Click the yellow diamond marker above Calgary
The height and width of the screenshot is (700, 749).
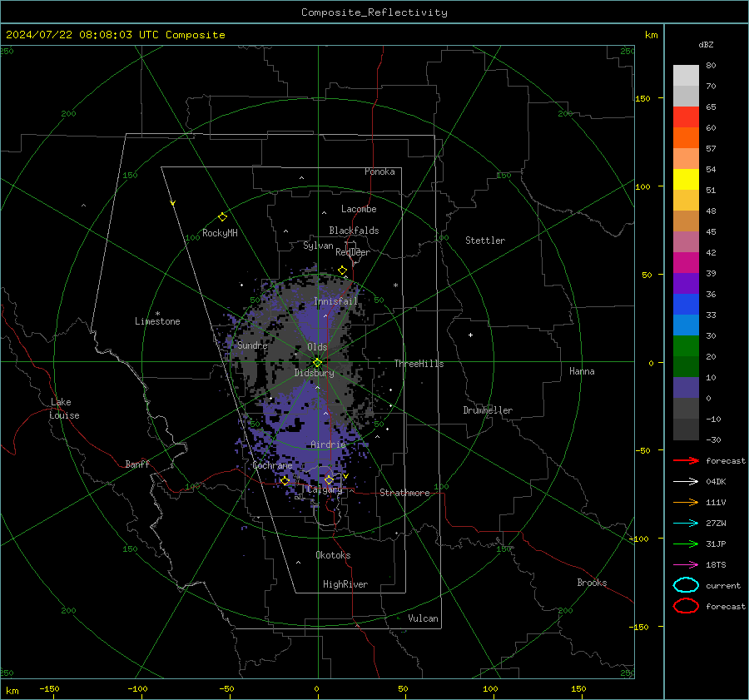[329, 479]
